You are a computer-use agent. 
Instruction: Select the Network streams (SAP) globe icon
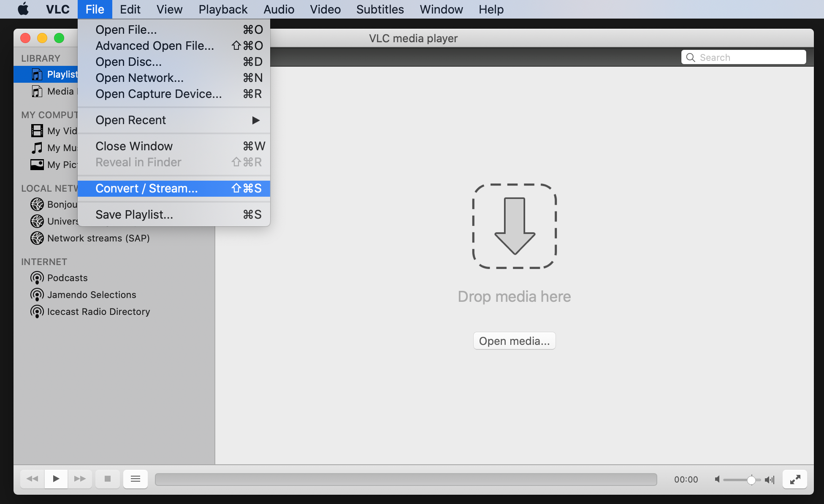click(37, 238)
